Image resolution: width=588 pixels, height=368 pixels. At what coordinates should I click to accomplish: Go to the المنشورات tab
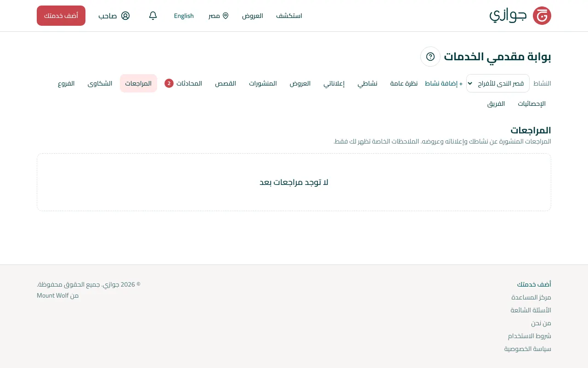263,83
